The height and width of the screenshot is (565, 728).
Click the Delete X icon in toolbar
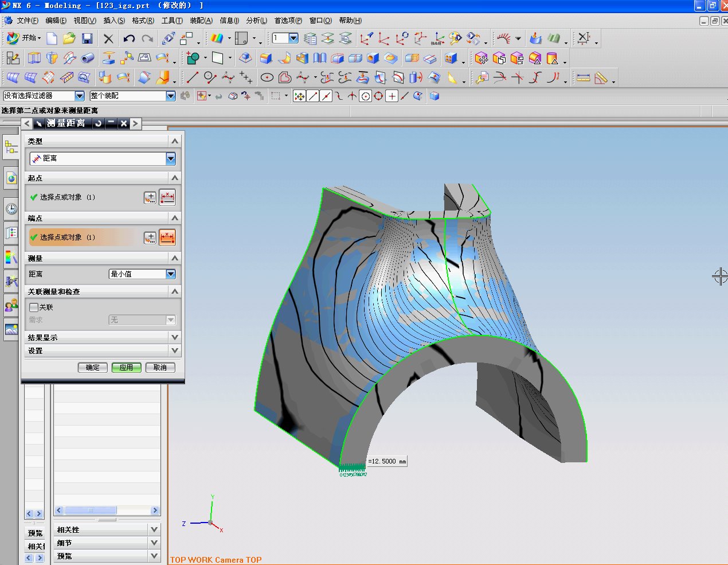[108, 38]
